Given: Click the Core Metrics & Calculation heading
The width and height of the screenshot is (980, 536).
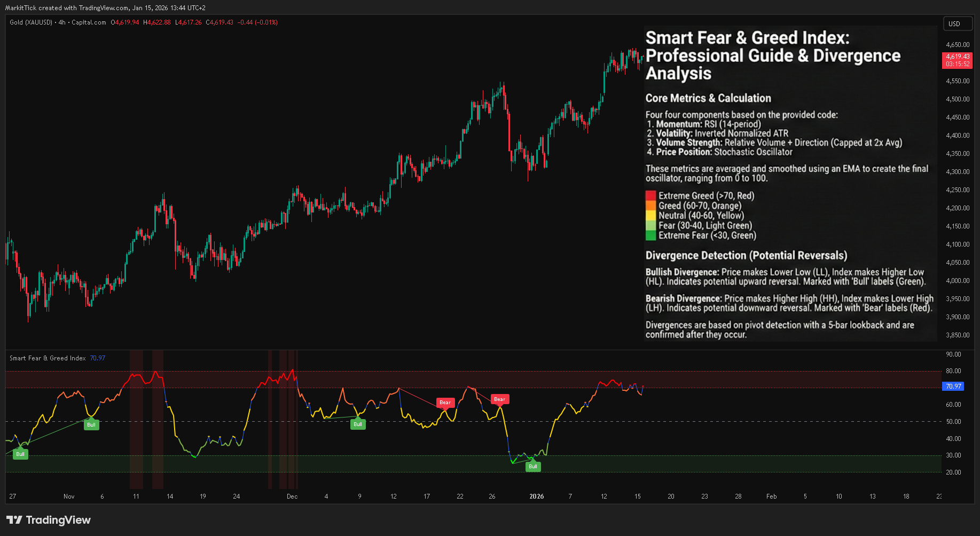Looking at the screenshot, I should coord(708,98).
